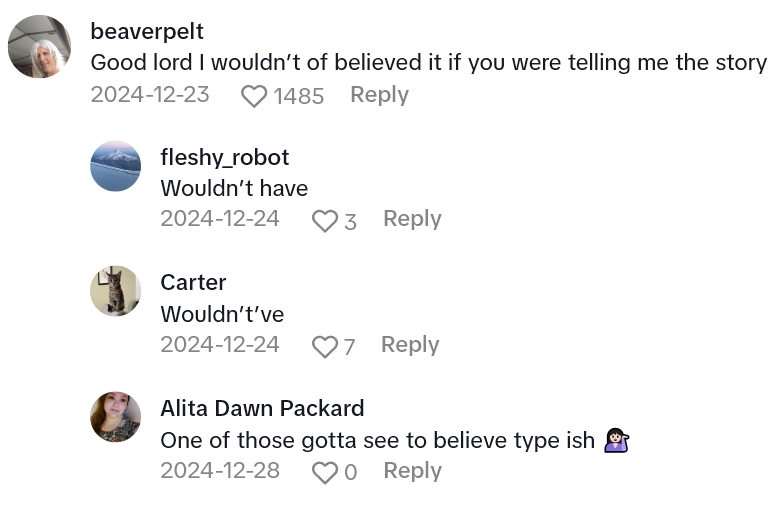777x513 pixels.
Task: Reply to fleshy_robot's "Wouldn't have" comment
Action: 412,219
